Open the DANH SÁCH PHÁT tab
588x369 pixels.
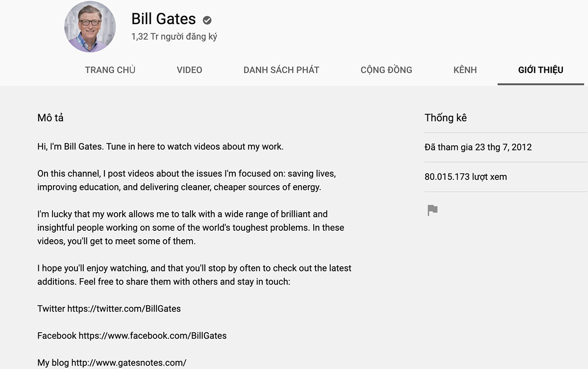281,70
